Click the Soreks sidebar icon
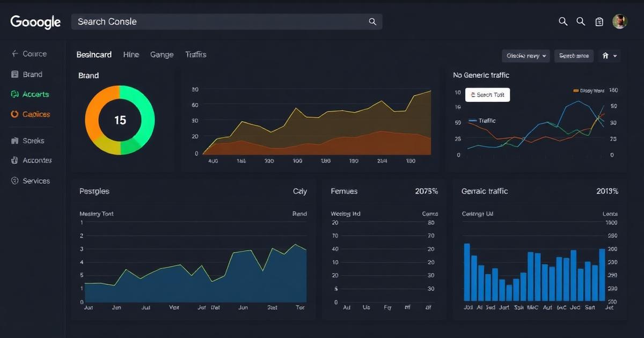This screenshot has height=338, width=644. [14, 141]
